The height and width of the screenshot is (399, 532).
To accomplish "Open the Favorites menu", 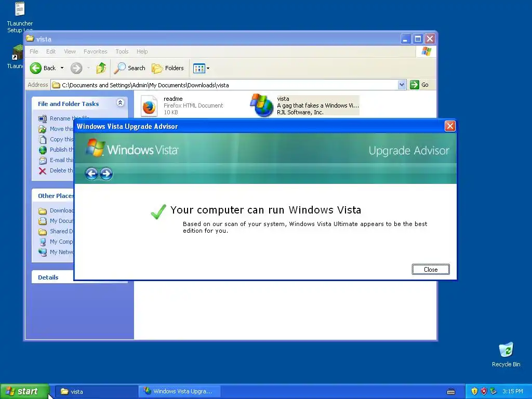I will (96, 51).
